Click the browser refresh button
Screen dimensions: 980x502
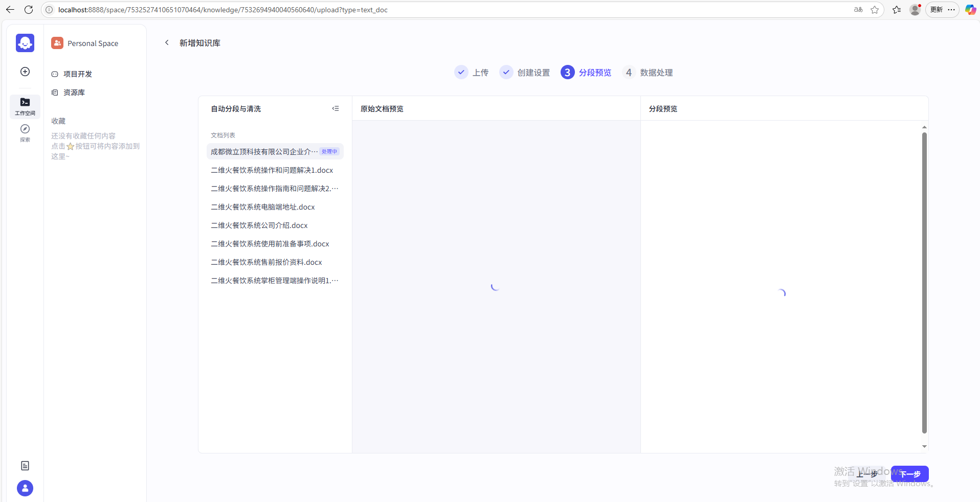pyautogui.click(x=29, y=10)
